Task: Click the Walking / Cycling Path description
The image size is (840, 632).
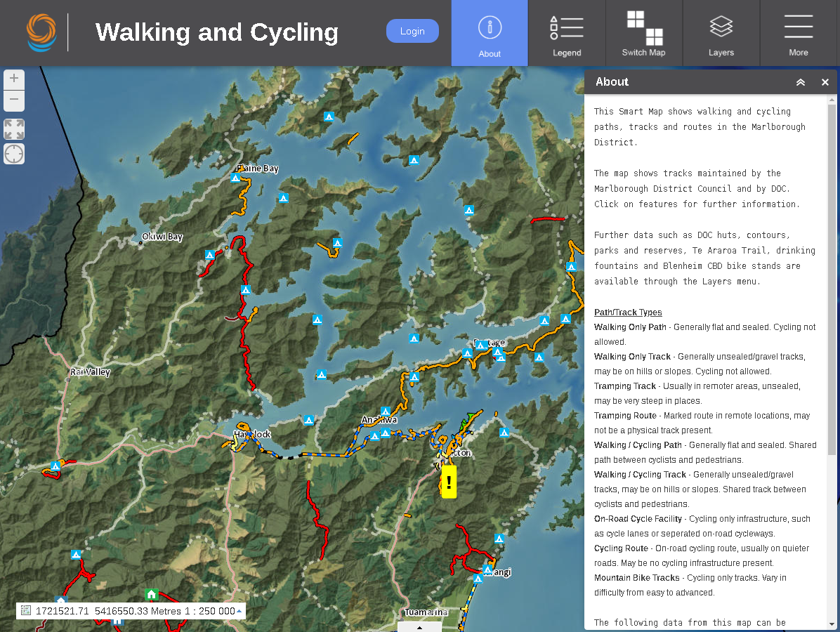Action: 706,452
